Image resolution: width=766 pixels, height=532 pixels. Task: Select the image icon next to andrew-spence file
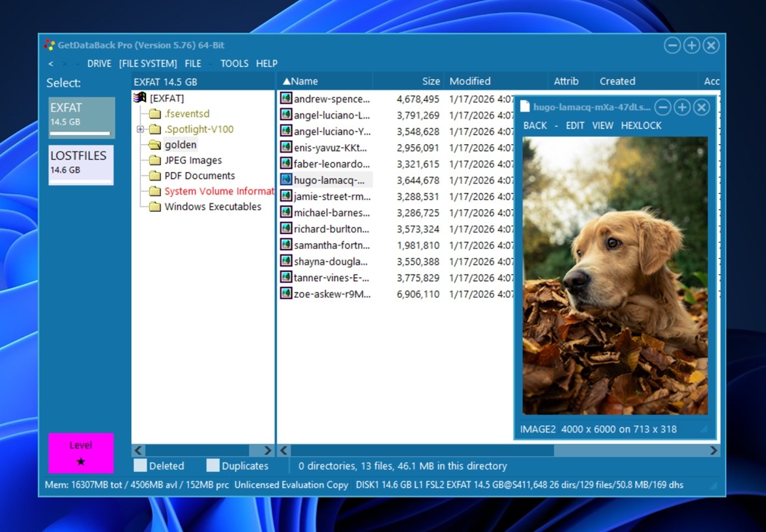point(285,98)
